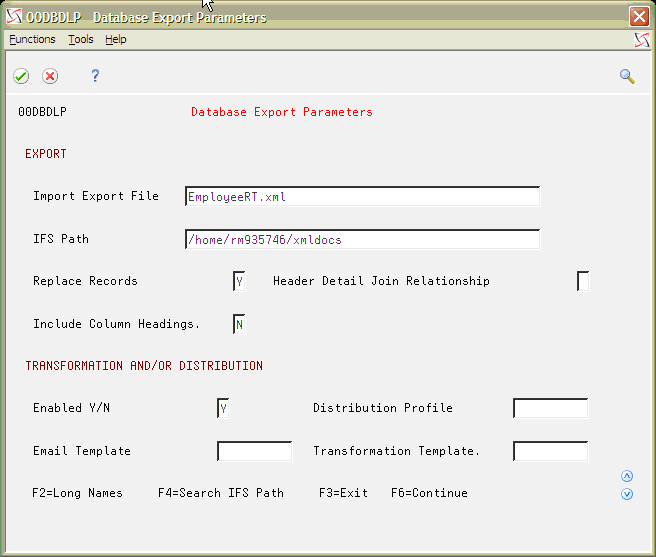Screen dimensions: 656x557
Task: Click the Import Export File field
Action: point(362,196)
